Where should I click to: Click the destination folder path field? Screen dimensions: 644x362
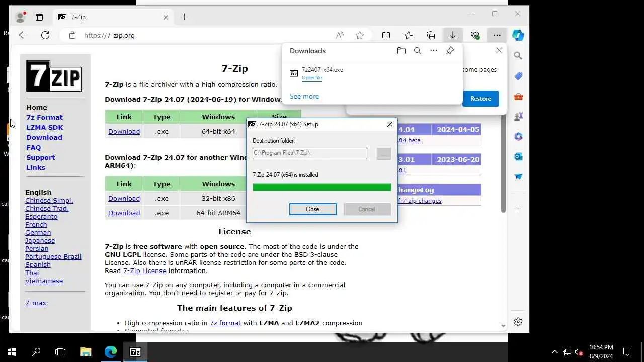[x=309, y=153]
